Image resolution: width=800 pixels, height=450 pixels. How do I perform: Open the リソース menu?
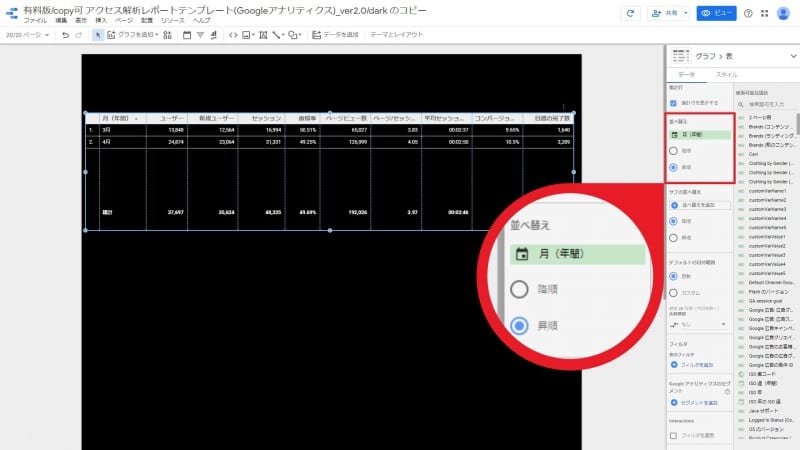pos(173,20)
